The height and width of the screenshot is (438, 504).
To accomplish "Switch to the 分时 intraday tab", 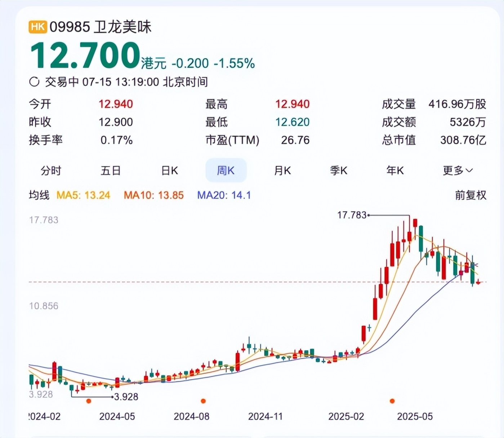I will tap(51, 171).
